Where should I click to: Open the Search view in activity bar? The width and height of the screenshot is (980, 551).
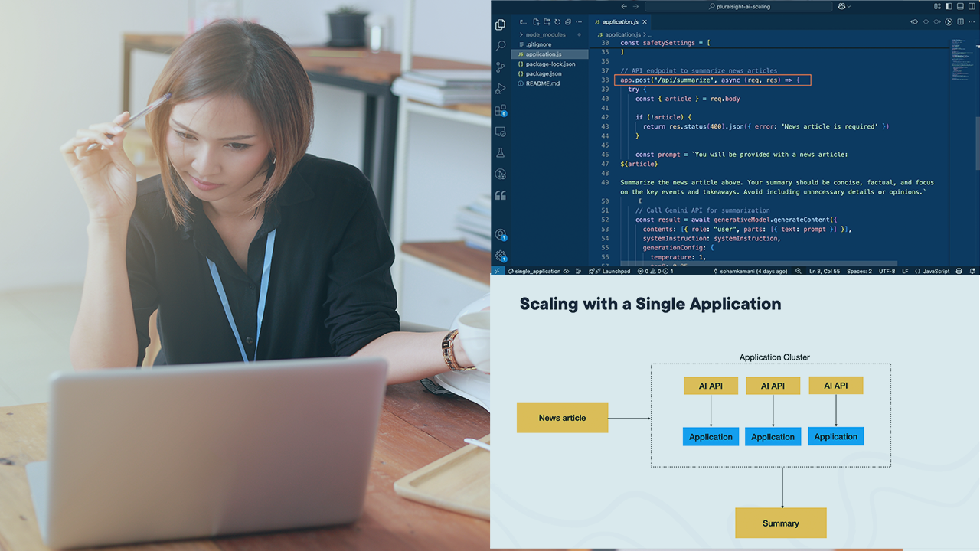pyautogui.click(x=500, y=46)
